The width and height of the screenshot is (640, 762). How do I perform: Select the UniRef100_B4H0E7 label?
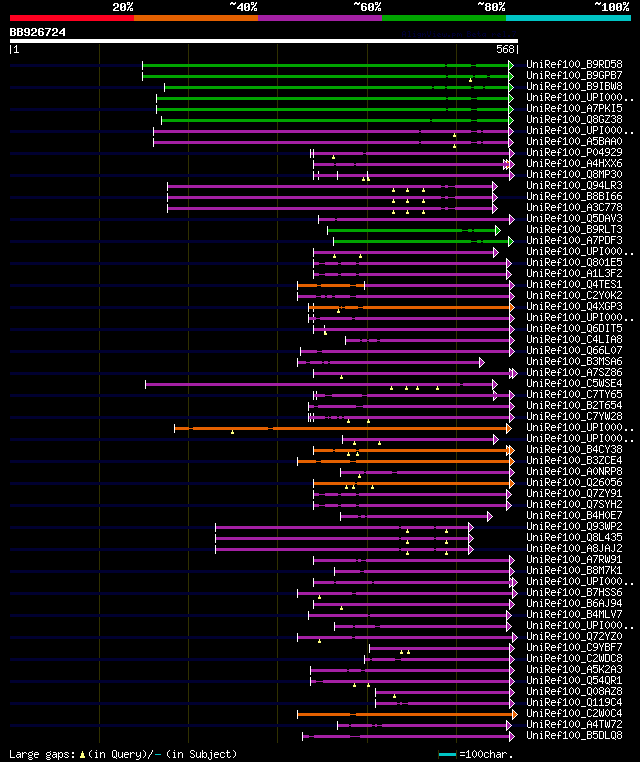[574, 516]
